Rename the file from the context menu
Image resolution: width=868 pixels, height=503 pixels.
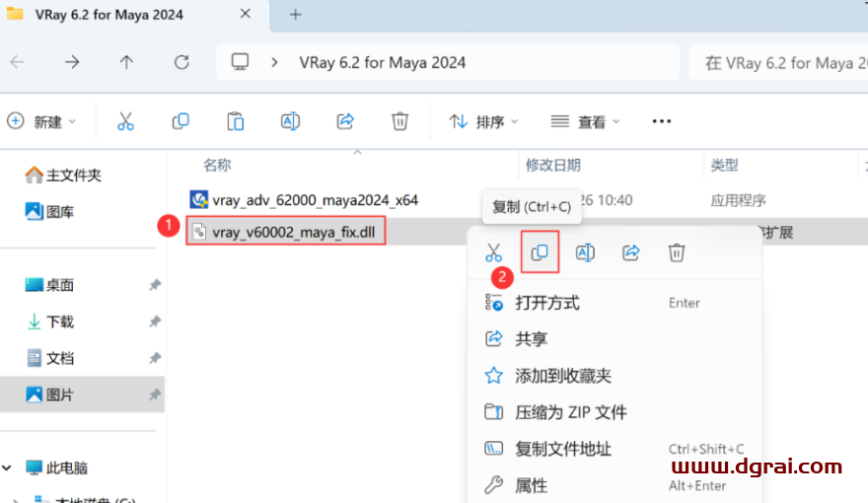pyautogui.click(x=585, y=252)
